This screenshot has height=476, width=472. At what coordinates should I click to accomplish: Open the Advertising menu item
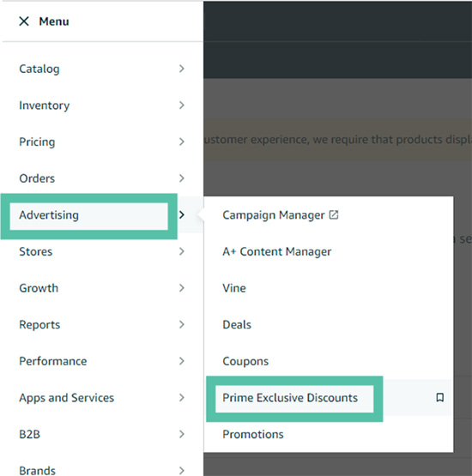click(49, 215)
